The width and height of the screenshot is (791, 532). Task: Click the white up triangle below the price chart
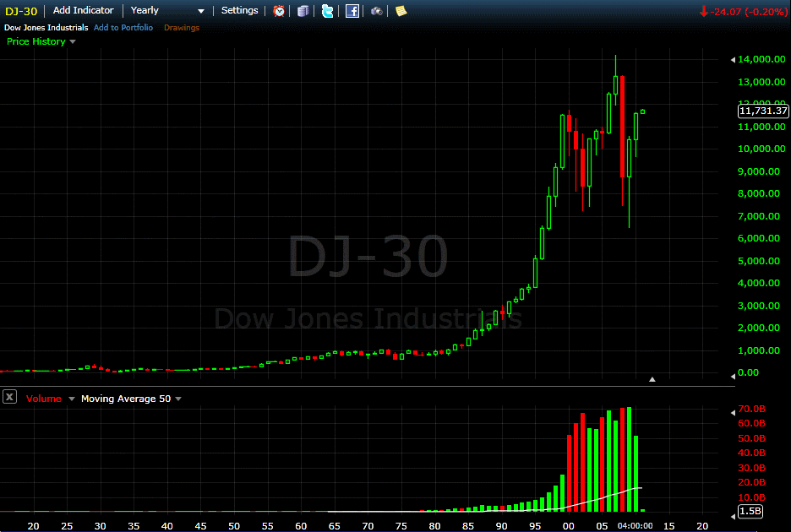pos(652,379)
